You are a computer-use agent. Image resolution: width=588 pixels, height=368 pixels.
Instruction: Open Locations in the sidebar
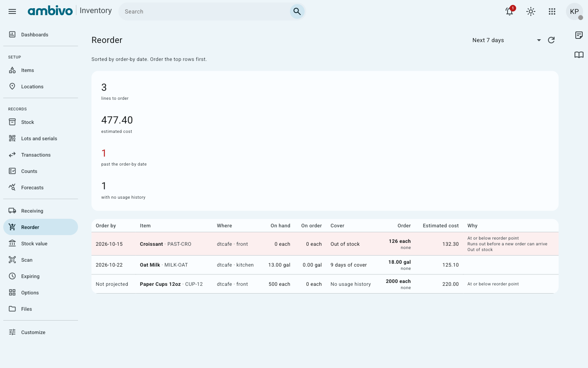coord(40,87)
